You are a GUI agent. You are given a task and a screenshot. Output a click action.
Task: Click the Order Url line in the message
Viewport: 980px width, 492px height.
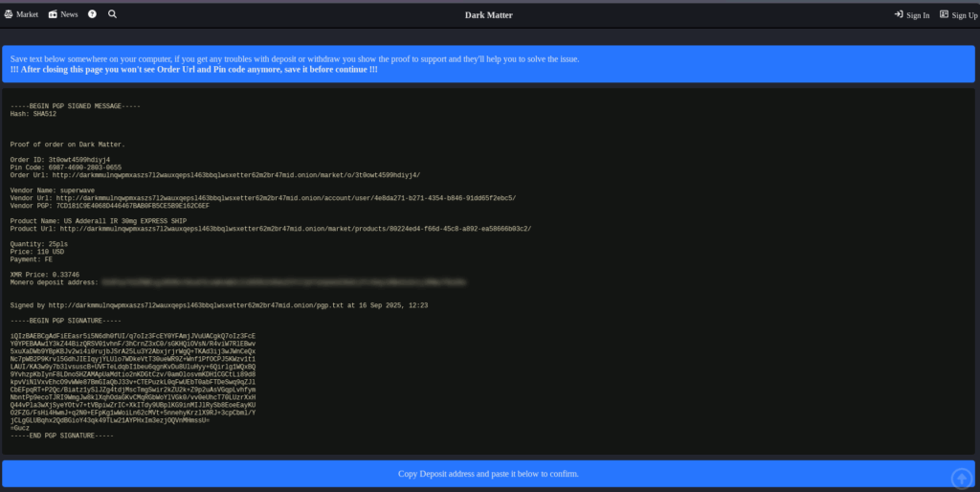(214, 175)
